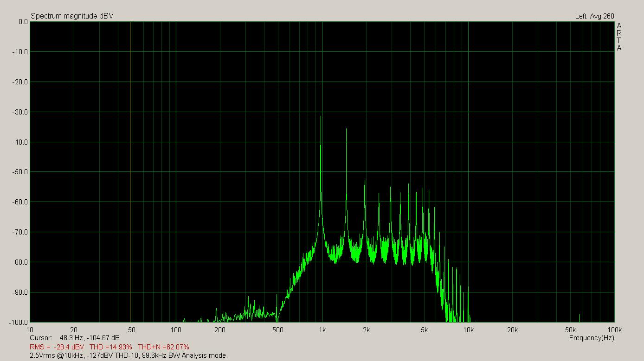The image size is (644, 361).
Task: Click the second-highest spectrum peak near 1.5k
Action: pyautogui.click(x=346, y=130)
